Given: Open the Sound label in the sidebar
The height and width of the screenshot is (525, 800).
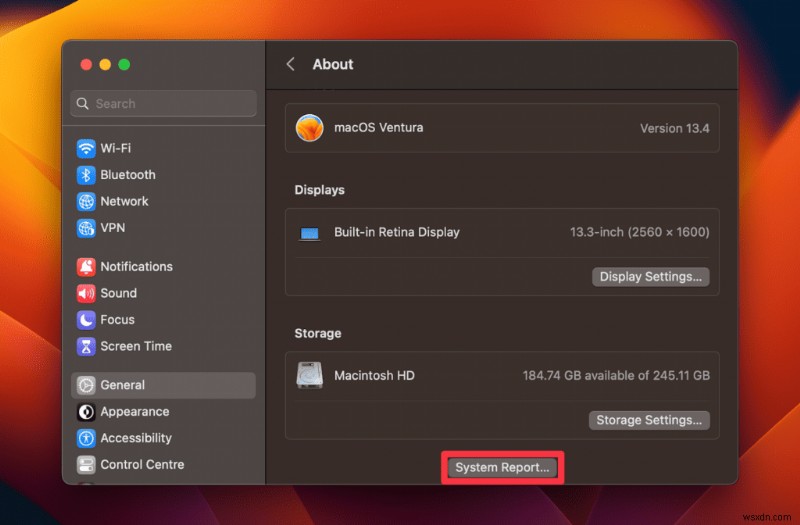Looking at the screenshot, I should pos(118,293).
